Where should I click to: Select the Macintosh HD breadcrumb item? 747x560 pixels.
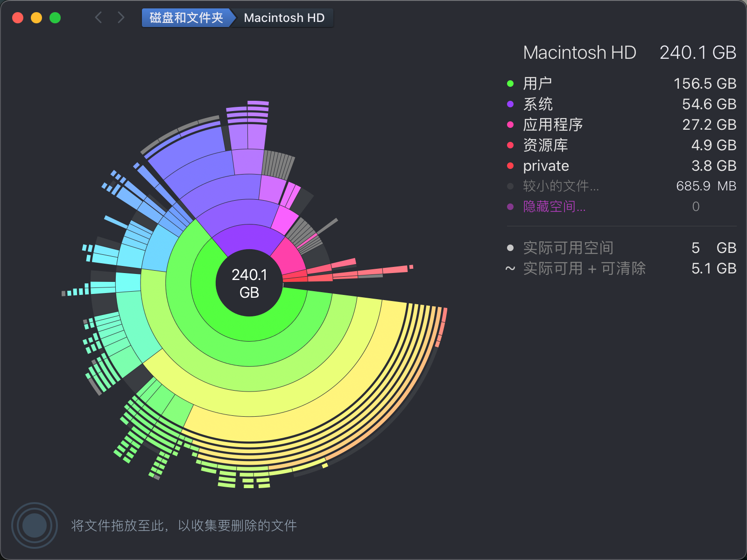point(284,18)
